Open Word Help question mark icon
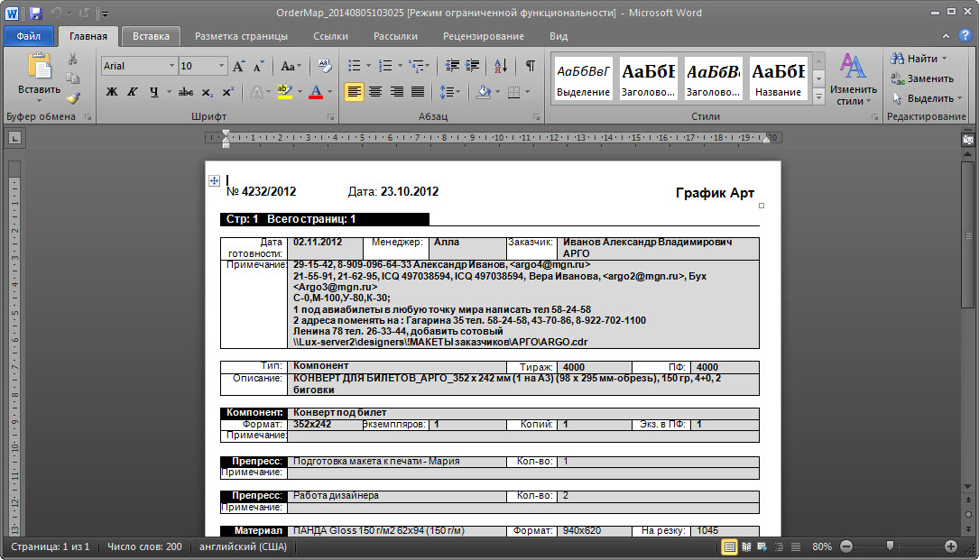 (965, 35)
